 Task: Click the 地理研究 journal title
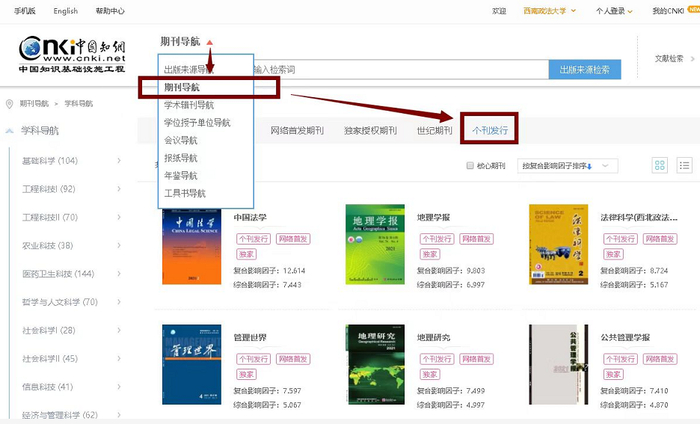pos(433,337)
